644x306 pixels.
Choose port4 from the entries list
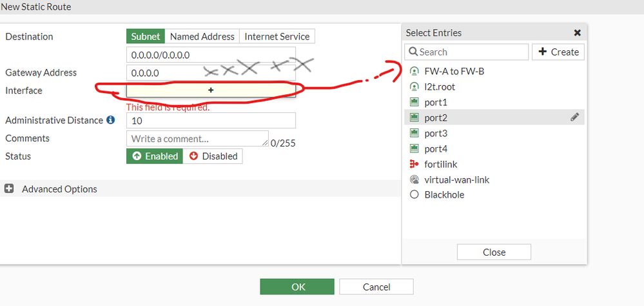(x=436, y=148)
